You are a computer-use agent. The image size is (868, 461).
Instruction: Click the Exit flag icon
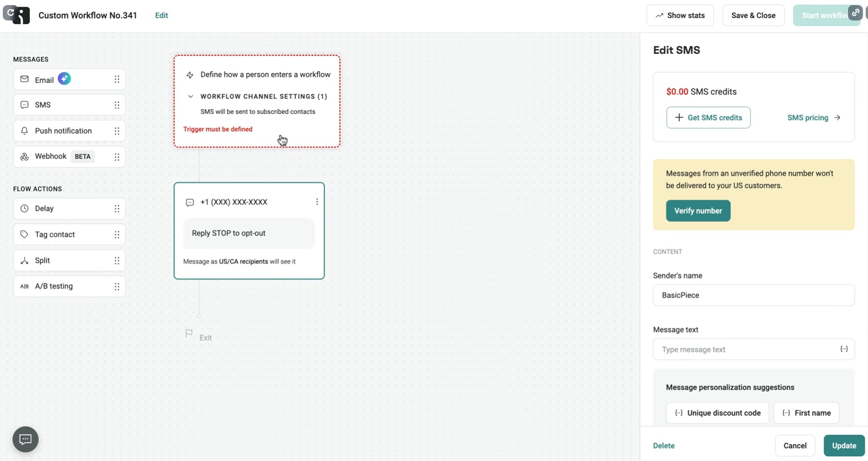pyautogui.click(x=189, y=333)
